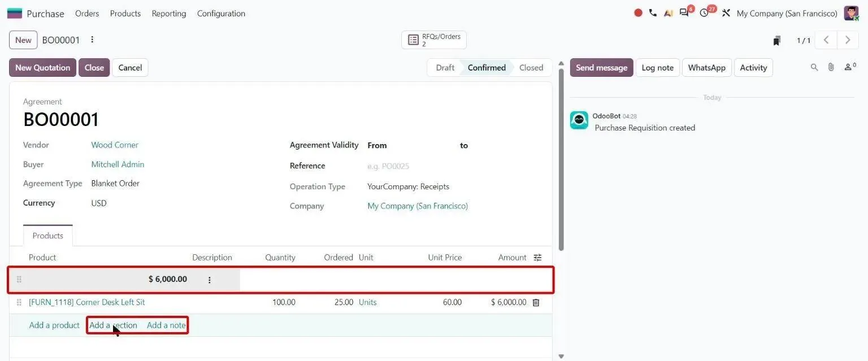The width and height of the screenshot is (868, 361).
Task: Show followers icon in chatter
Action: (849, 67)
